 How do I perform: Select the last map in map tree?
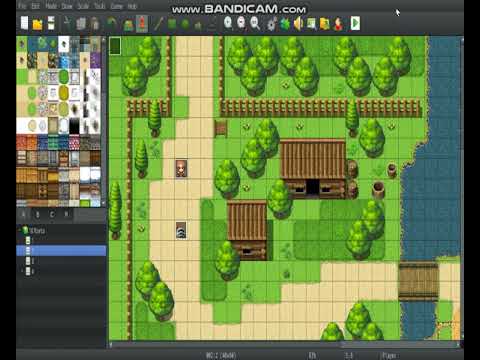[29, 271]
